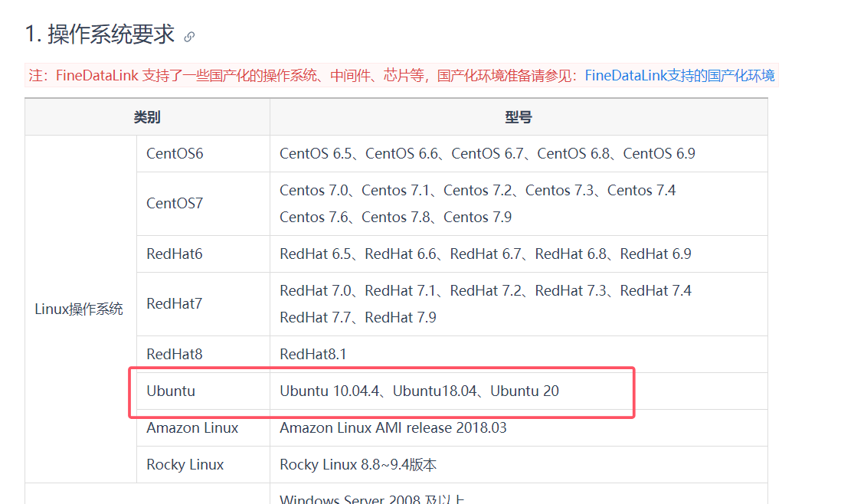841x504 pixels.
Task: Click the heading 1. 操作系统要求
Action: (100, 34)
